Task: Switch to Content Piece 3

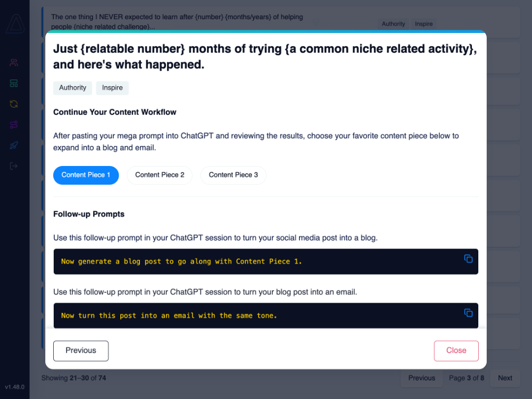Action: click(x=233, y=175)
